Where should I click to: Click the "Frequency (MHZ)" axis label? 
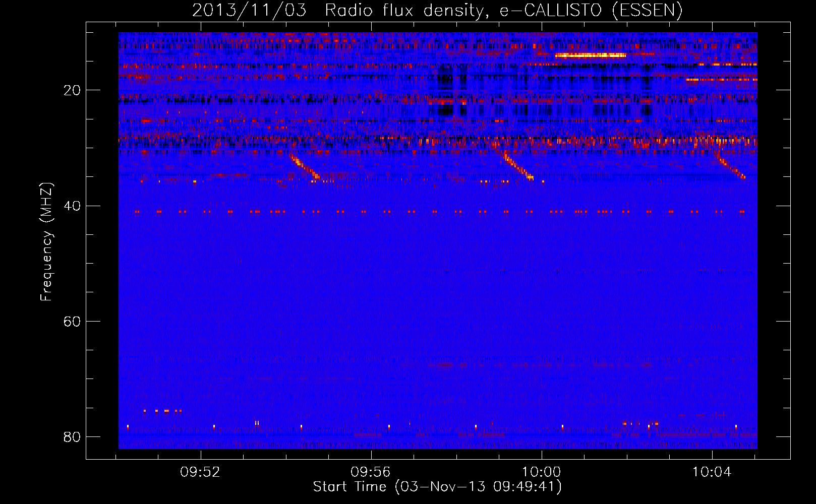(x=46, y=242)
